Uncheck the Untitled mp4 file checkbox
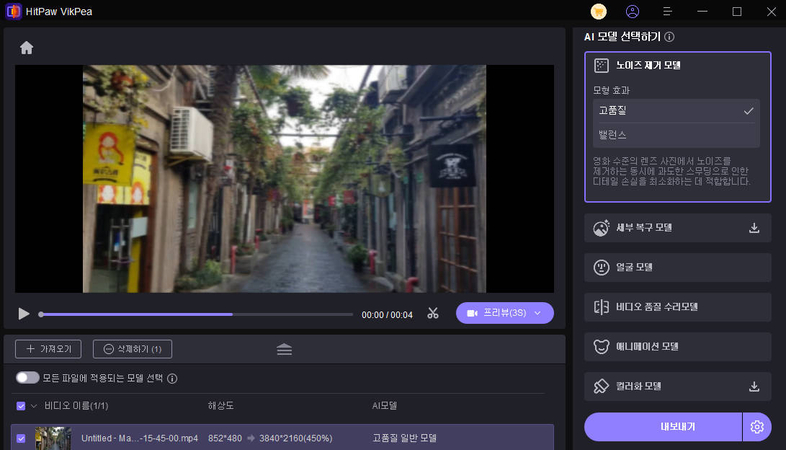The image size is (786, 450). 21,438
